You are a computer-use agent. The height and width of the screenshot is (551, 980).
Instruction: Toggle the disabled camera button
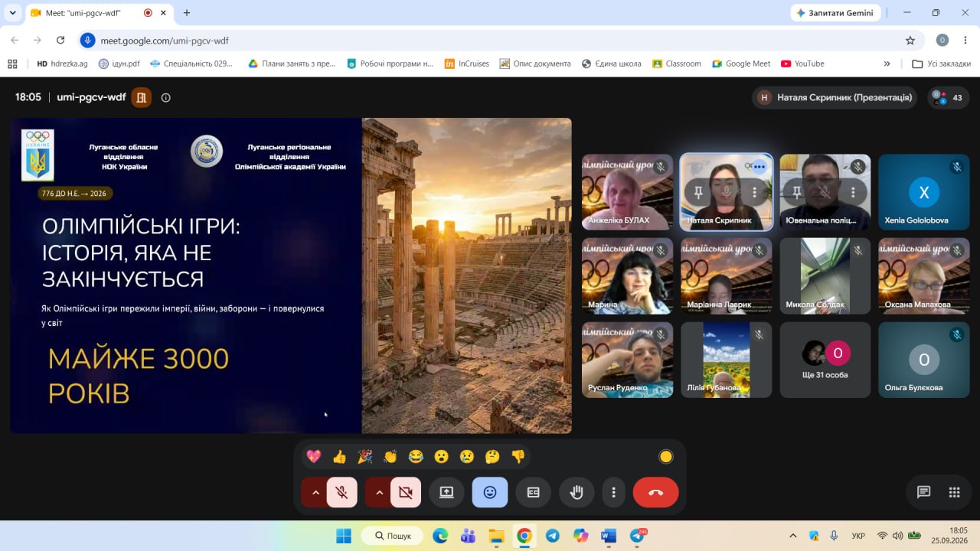(406, 493)
